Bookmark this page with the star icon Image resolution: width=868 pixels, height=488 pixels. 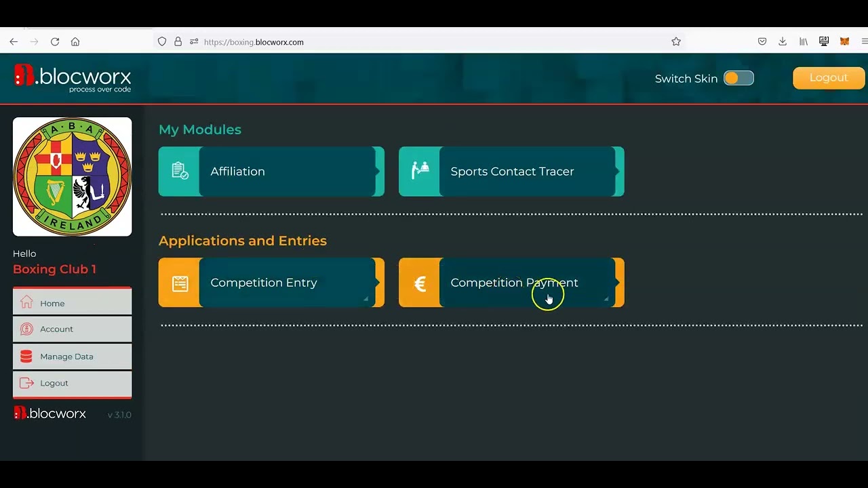(x=676, y=42)
